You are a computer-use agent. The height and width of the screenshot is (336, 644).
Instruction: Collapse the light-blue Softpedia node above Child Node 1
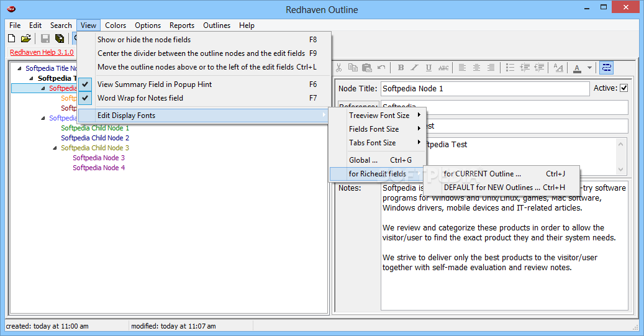[43, 118]
